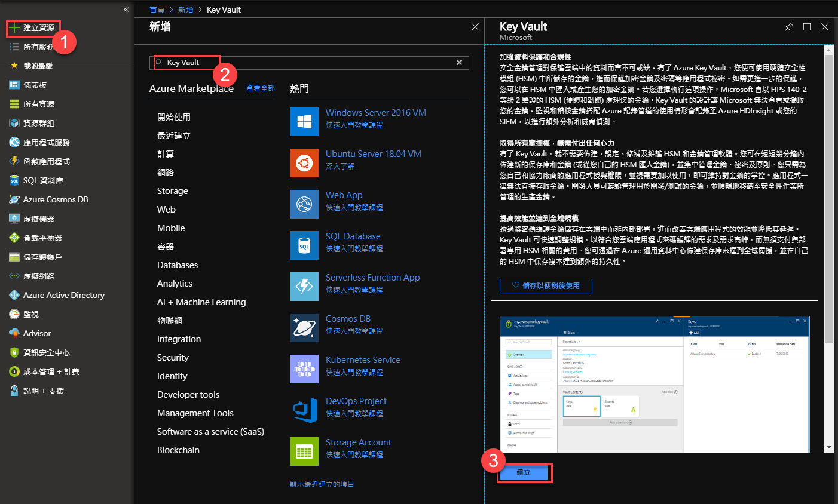Click the Windows Server 2016 VM icon
This screenshot has height=504, width=838.
tap(304, 122)
